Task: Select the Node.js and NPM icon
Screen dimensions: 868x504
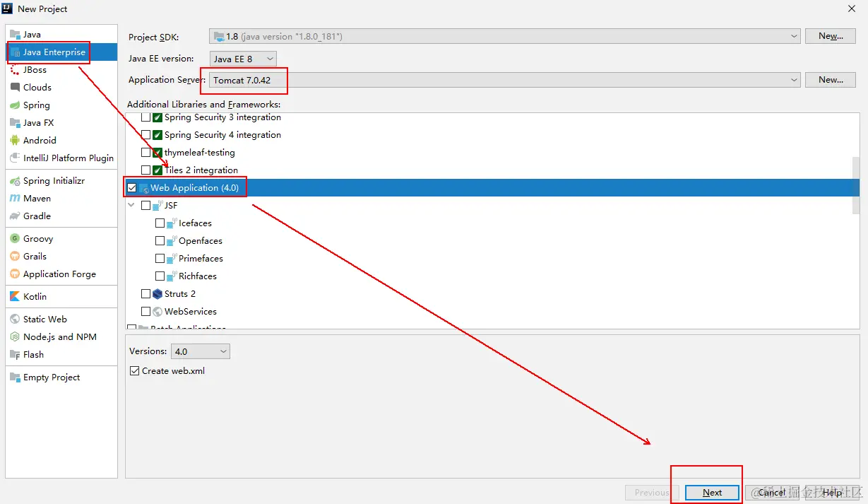Action: [15, 337]
